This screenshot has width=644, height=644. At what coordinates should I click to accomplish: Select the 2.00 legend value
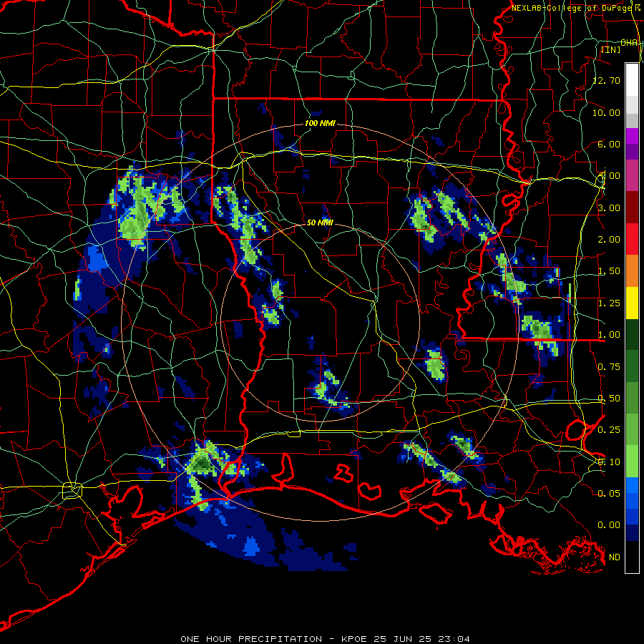coord(609,240)
